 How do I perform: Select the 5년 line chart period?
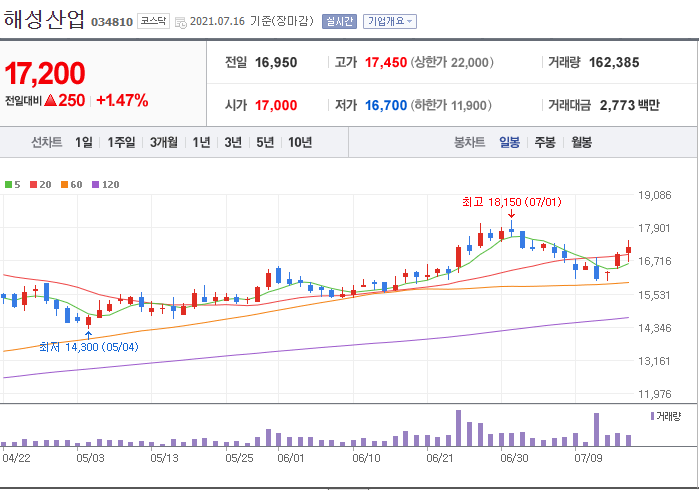click(x=265, y=142)
